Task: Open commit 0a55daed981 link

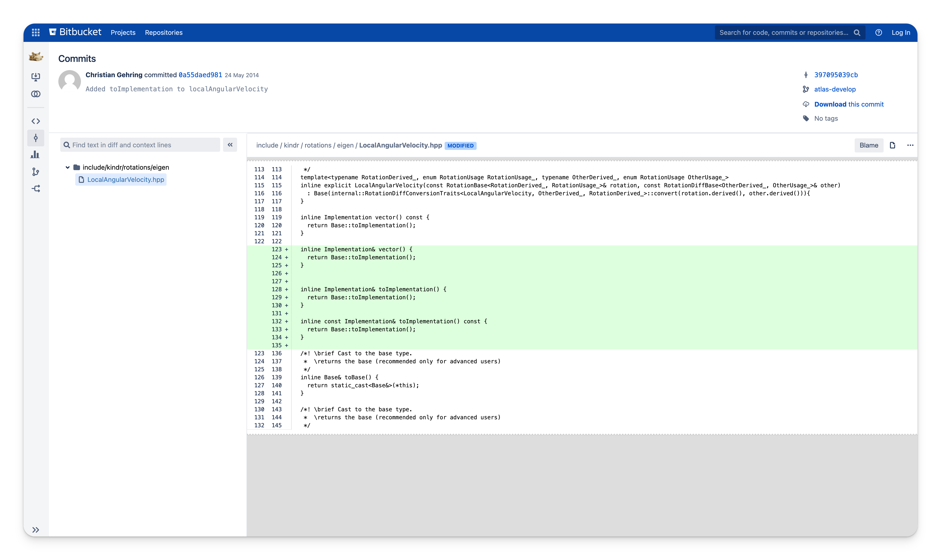Action: point(200,75)
